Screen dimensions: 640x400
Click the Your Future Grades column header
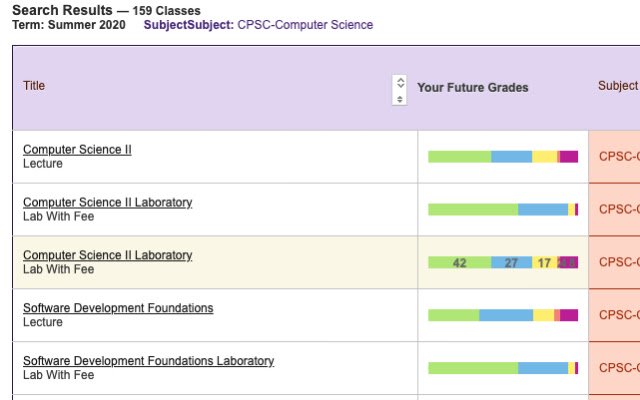(472, 88)
